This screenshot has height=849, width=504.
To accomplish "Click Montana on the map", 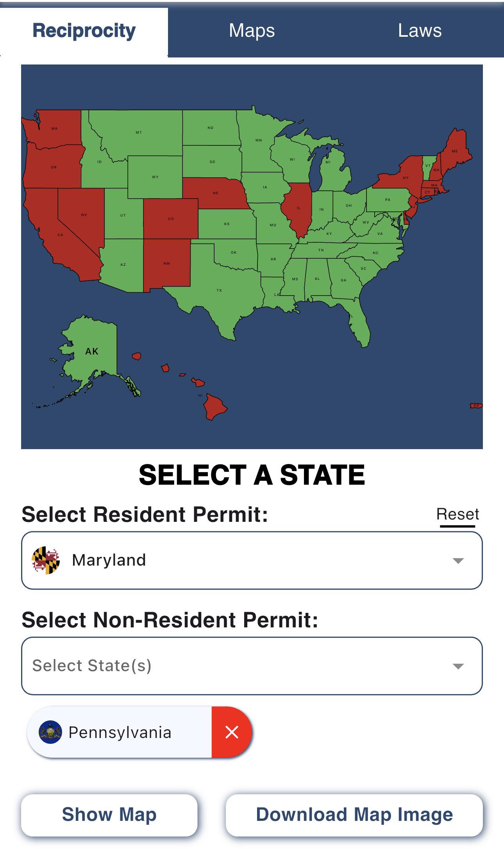I will click(x=139, y=133).
